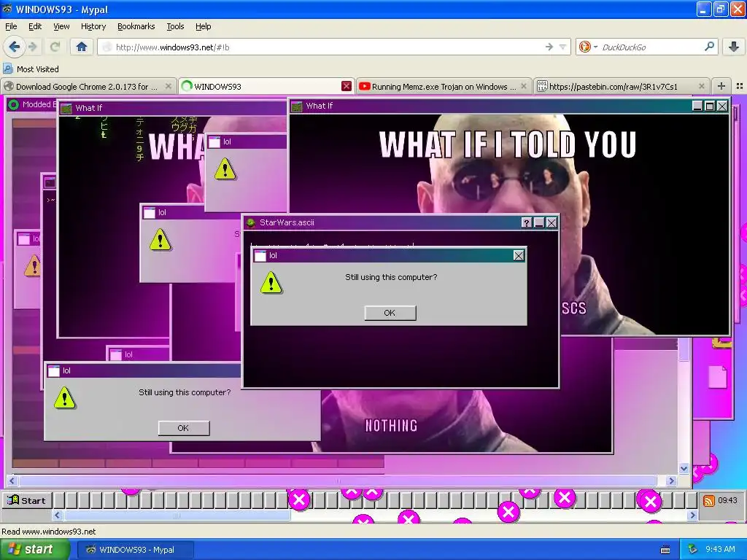Open the Help menu
Viewport: 747px width, 560px height.
(203, 26)
